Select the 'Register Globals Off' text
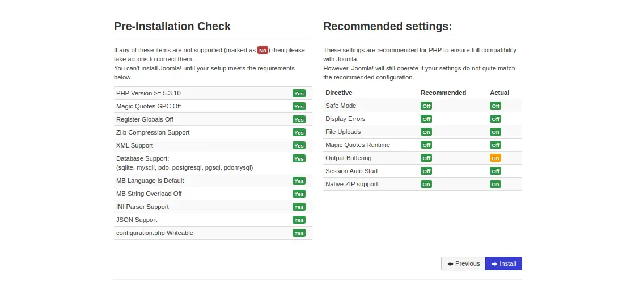The height and width of the screenshot is (289, 644). (x=145, y=120)
